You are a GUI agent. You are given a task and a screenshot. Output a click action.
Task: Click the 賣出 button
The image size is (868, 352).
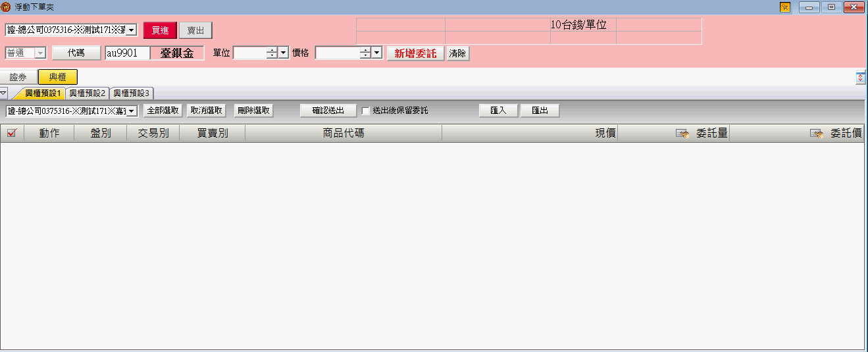tap(195, 30)
